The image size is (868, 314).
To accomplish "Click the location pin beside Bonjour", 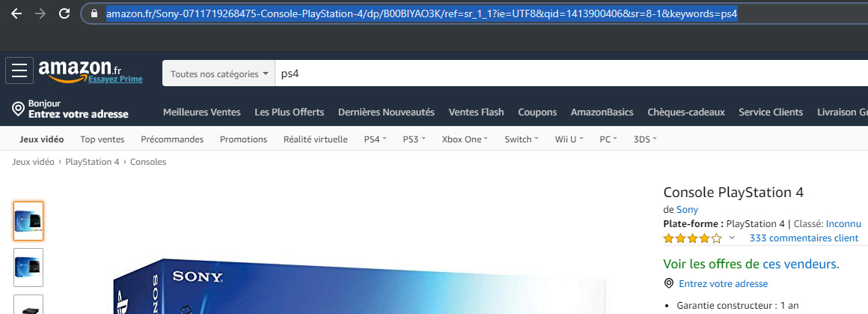I will [x=19, y=109].
